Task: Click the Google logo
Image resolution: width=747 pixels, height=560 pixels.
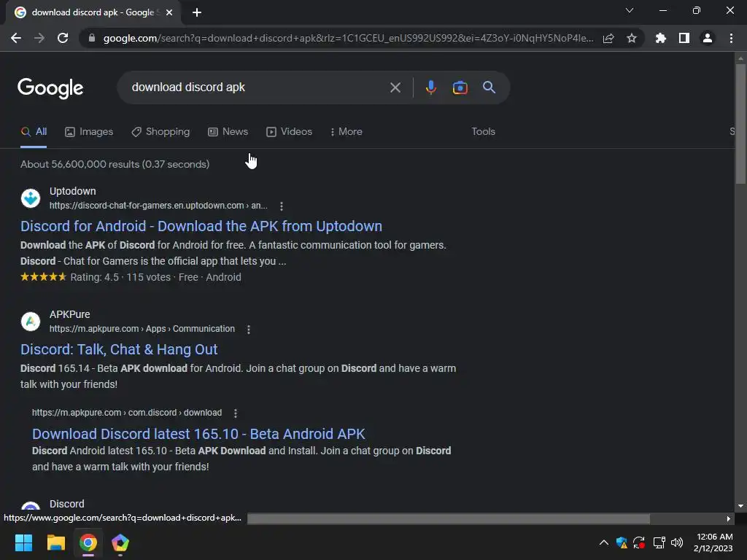Action: pyautogui.click(x=50, y=88)
